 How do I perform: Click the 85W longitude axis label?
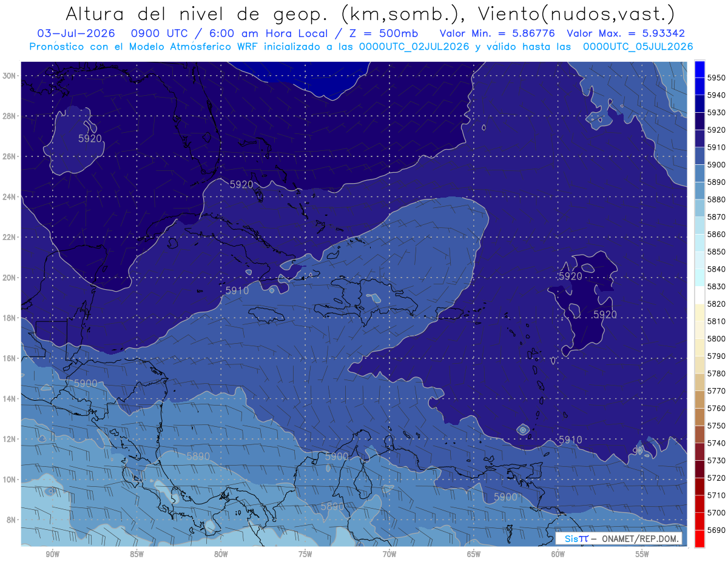point(137,554)
